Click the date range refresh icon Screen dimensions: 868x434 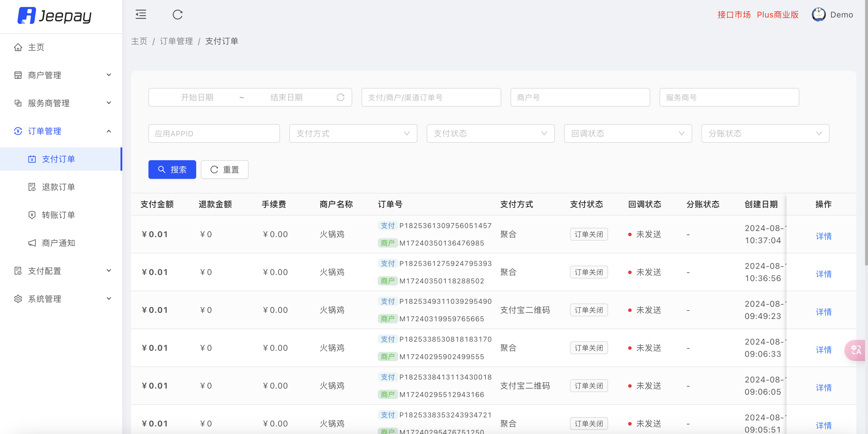(x=340, y=98)
